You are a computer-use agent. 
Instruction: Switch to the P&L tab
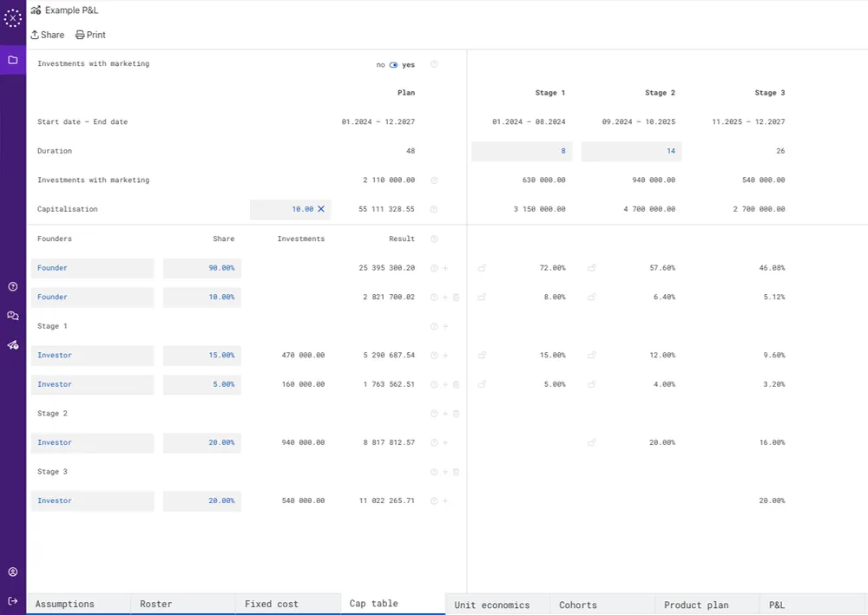(x=776, y=605)
